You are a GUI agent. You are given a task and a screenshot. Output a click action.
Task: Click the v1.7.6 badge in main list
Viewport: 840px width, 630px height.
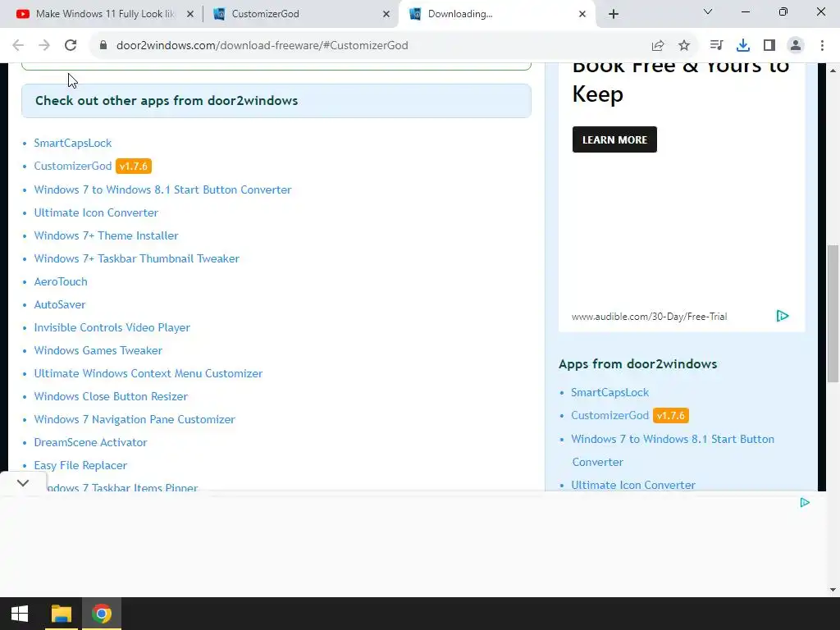click(x=134, y=166)
